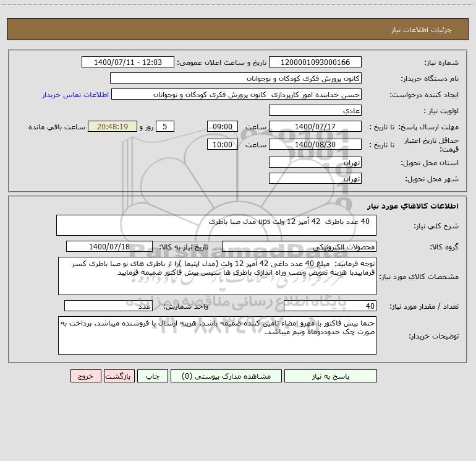Click the quantity field showing 40
Screen dimensions: 476x461
click(x=330, y=306)
